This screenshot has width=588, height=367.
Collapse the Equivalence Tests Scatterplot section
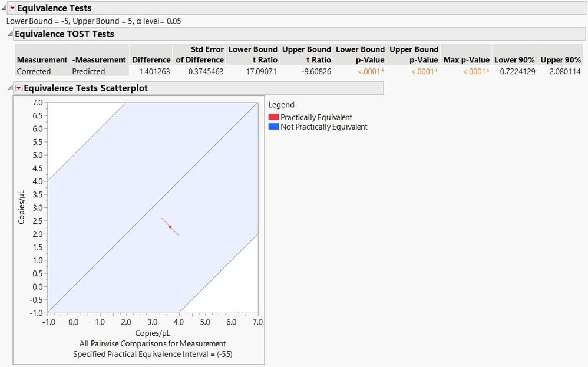[11, 88]
